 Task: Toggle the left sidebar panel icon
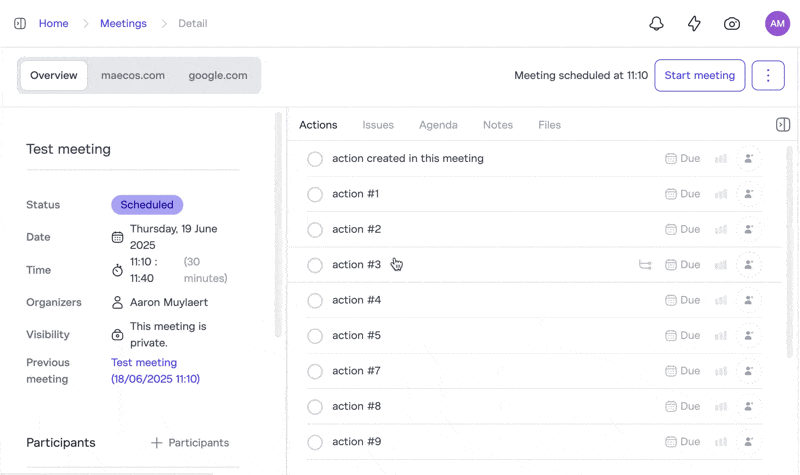tap(20, 24)
